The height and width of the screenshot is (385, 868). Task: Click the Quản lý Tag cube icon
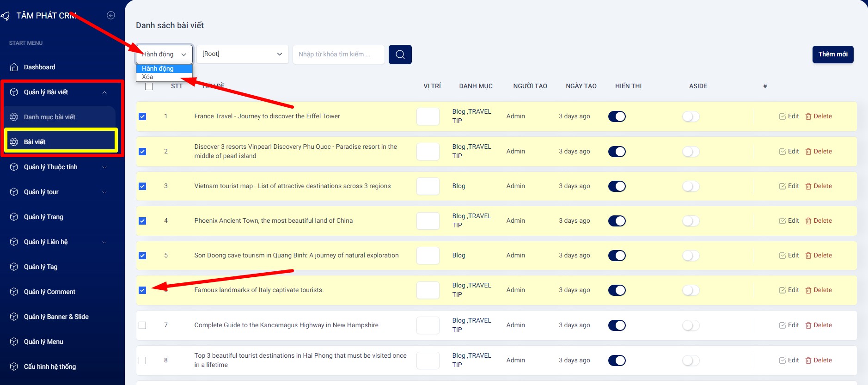(14, 267)
